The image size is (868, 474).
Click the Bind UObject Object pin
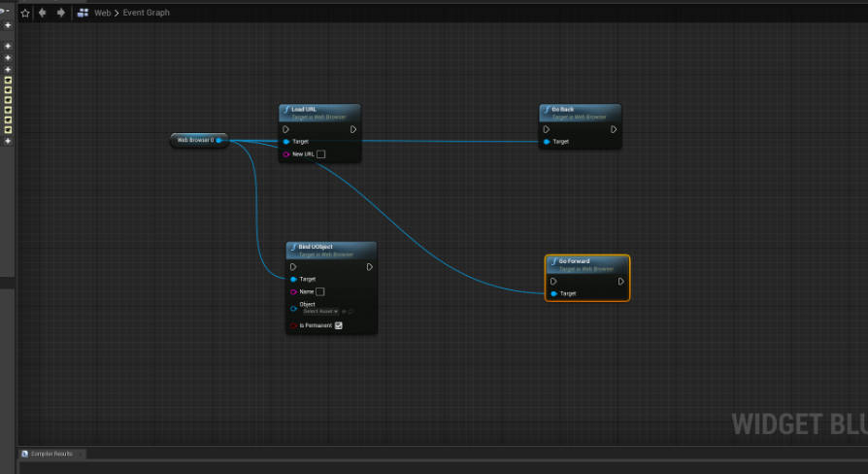click(293, 308)
